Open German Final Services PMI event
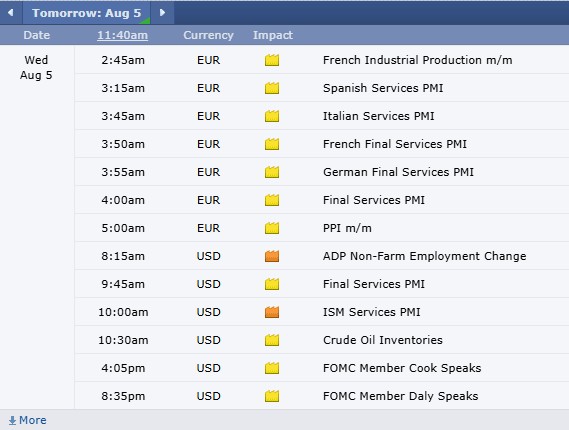This screenshot has width=569, height=430. click(398, 172)
